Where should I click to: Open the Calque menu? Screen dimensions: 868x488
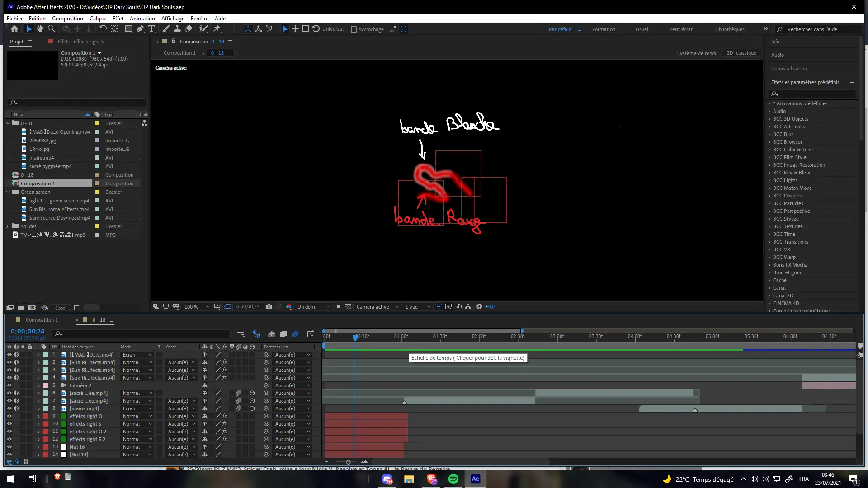click(98, 19)
